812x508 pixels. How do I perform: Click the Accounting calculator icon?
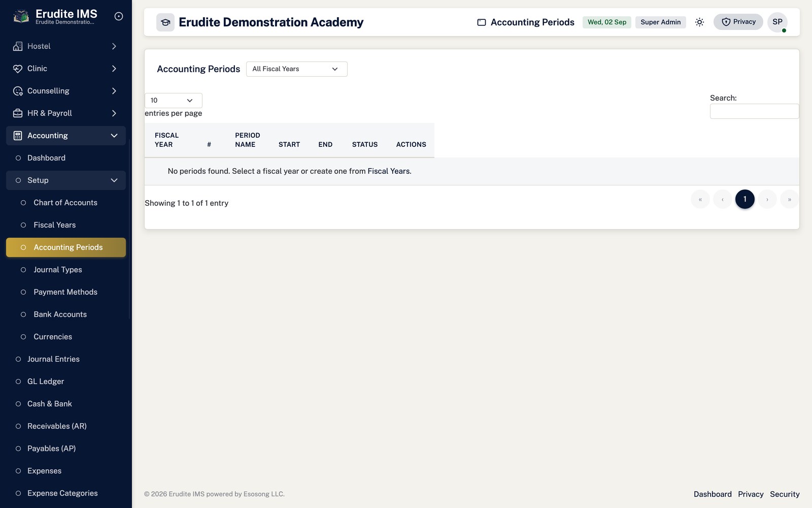click(18, 136)
